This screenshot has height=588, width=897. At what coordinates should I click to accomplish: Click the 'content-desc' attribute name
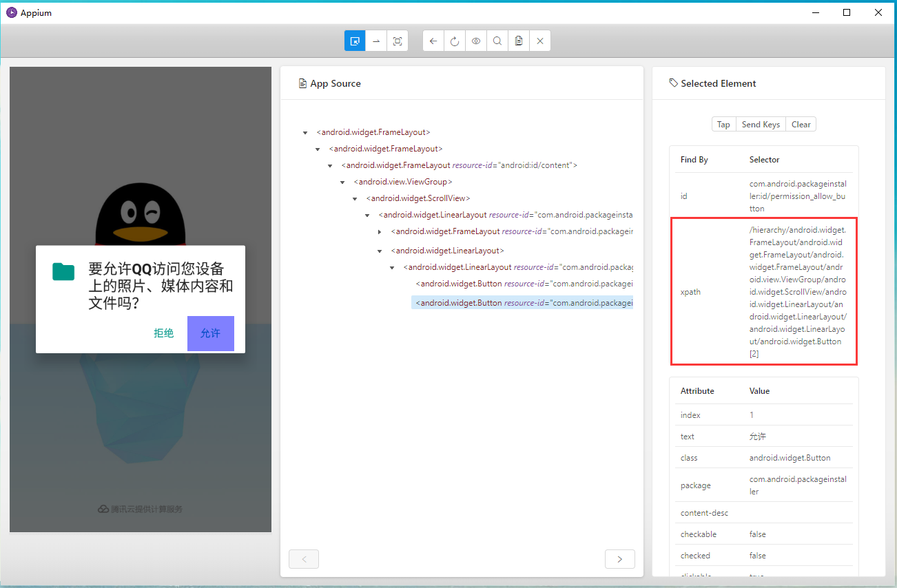[704, 513]
